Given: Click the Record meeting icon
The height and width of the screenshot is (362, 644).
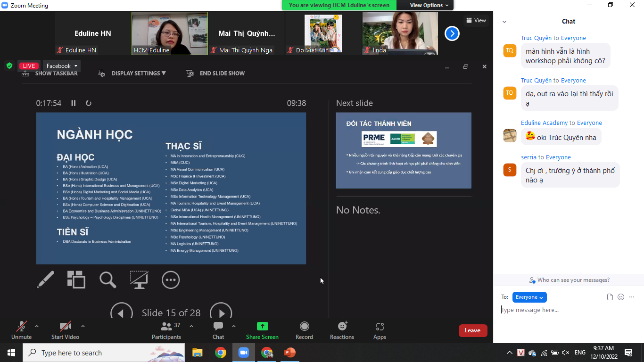Looking at the screenshot, I should pyautogui.click(x=304, y=330).
